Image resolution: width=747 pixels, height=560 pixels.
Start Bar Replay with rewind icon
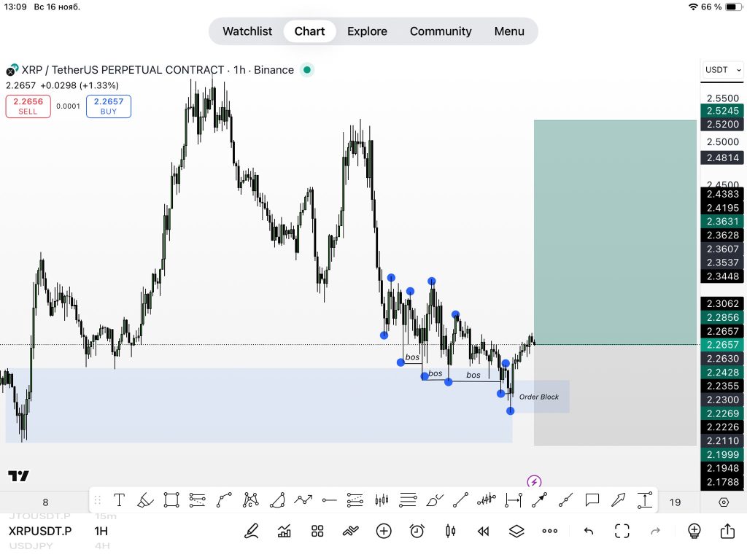[x=483, y=531]
